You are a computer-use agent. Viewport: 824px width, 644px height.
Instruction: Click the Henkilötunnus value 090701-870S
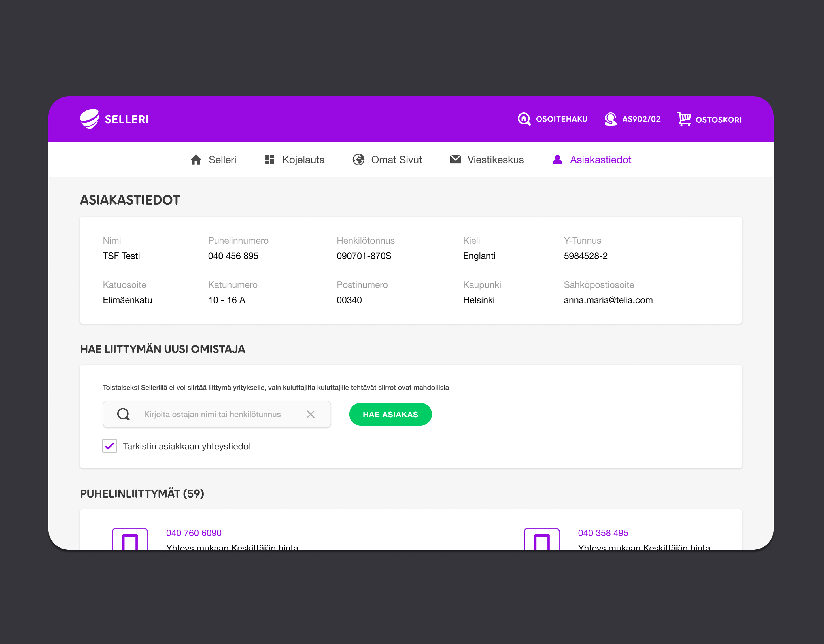364,256
